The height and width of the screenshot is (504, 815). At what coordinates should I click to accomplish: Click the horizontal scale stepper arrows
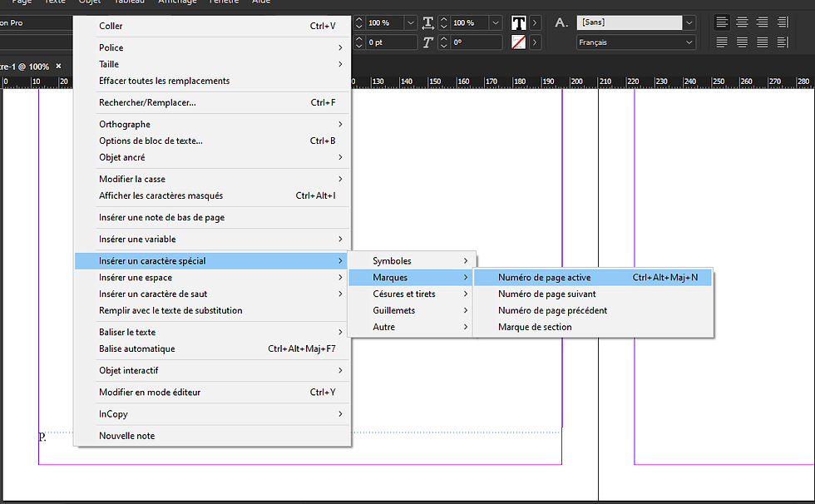click(444, 22)
